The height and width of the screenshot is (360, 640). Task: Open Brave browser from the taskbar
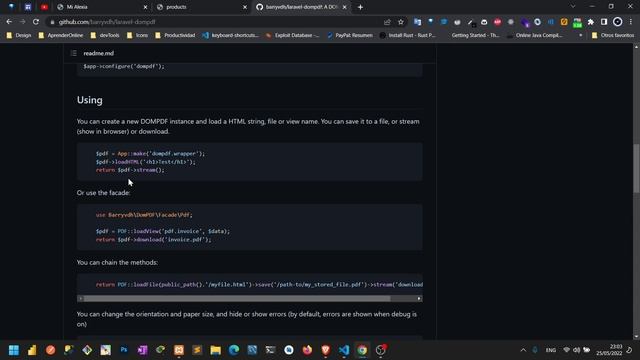click(x=325, y=350)
